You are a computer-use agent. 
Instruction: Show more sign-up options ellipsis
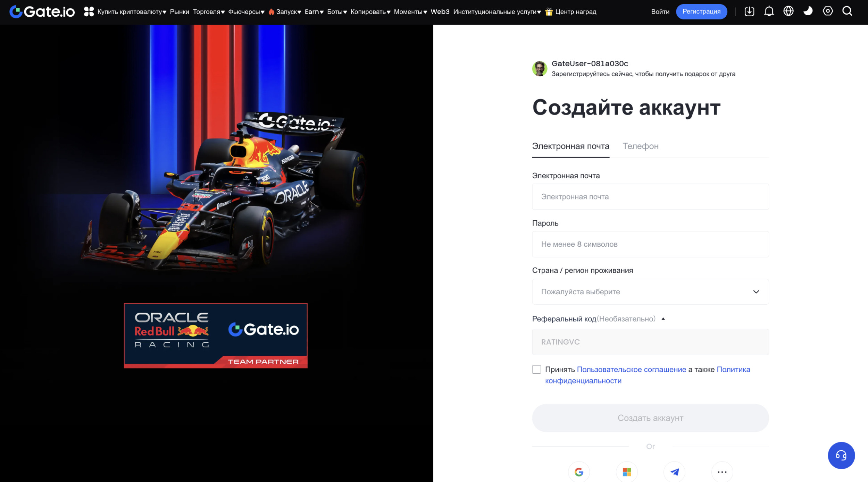pyautogui.click(x=722, y=472)
